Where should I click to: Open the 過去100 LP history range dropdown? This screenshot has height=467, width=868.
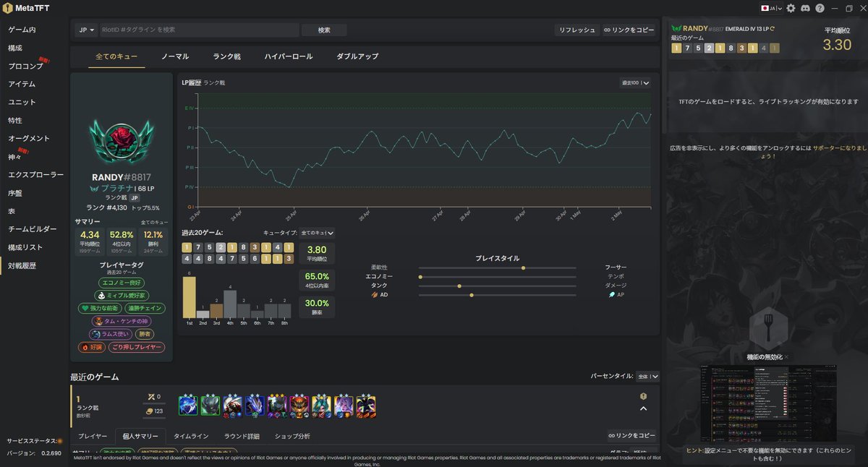[x=635, y=83]
